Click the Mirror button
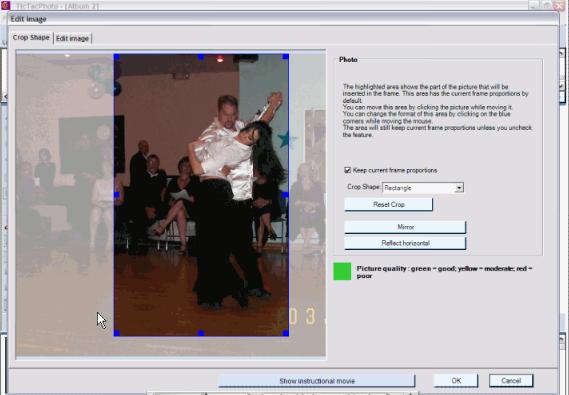This screenshot has height=395, width=569. (x=405, y=227)
